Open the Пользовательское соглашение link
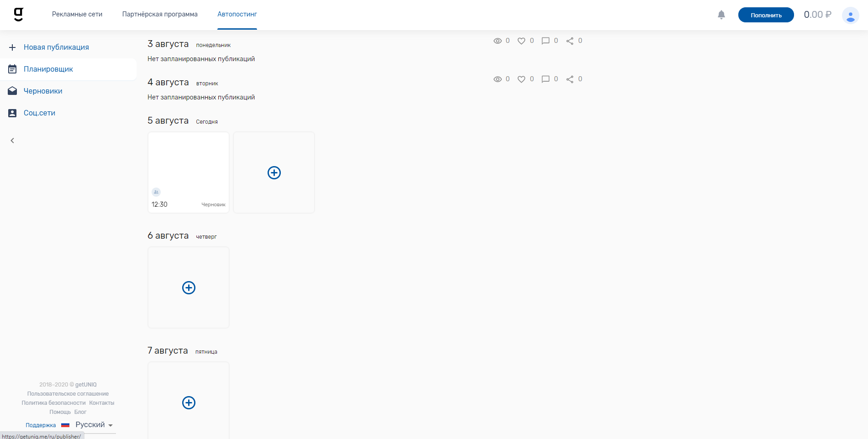 (68, 394)
